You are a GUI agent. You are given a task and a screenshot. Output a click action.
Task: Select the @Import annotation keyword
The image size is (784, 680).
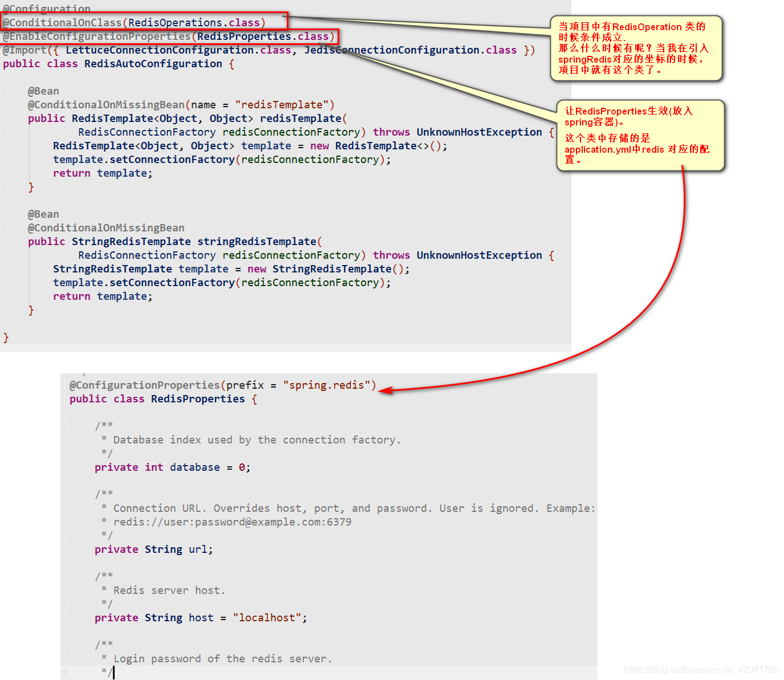(x=25, y=50)
